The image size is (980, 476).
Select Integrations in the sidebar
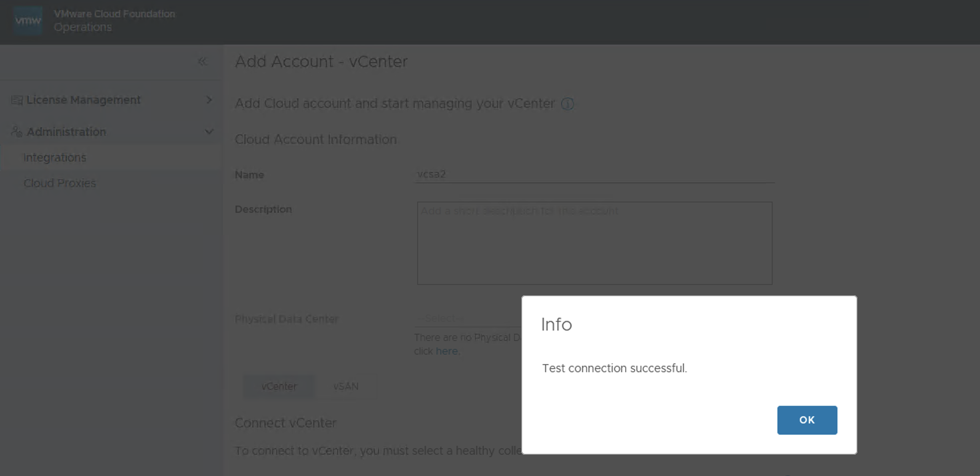click(55, 157)
